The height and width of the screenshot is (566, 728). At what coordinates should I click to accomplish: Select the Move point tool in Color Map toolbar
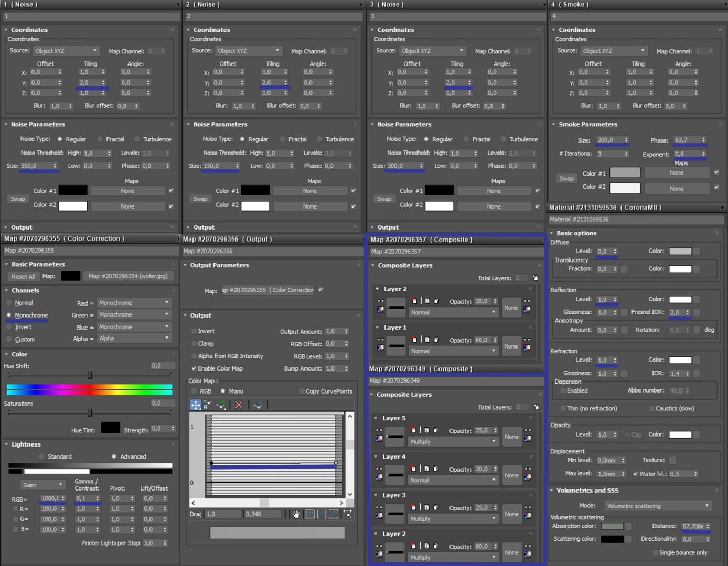pos(195,405)
